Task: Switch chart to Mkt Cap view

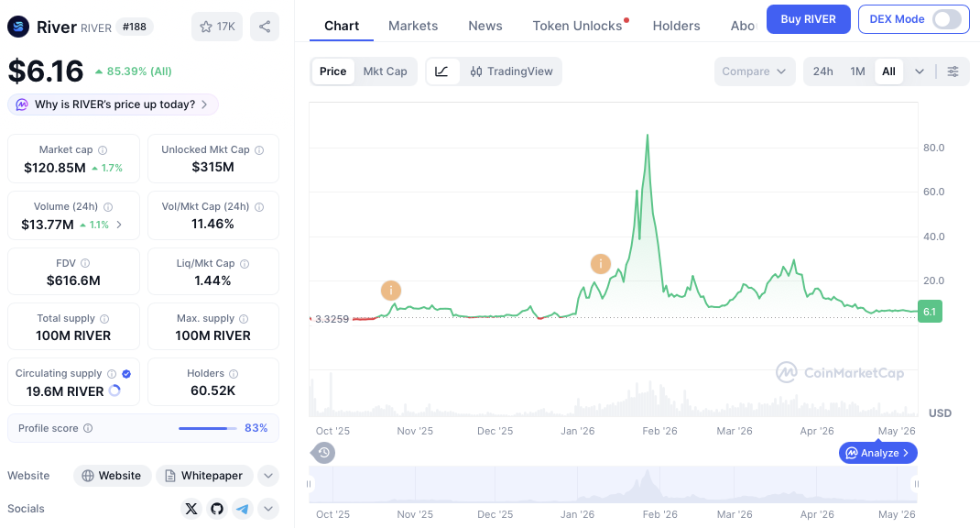Action: coord(385,71)
